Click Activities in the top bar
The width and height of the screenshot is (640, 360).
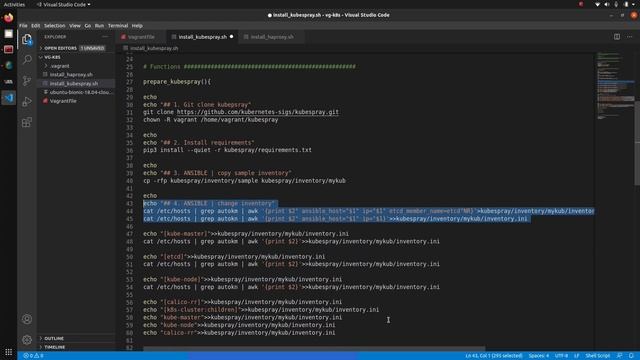point(14,4)
